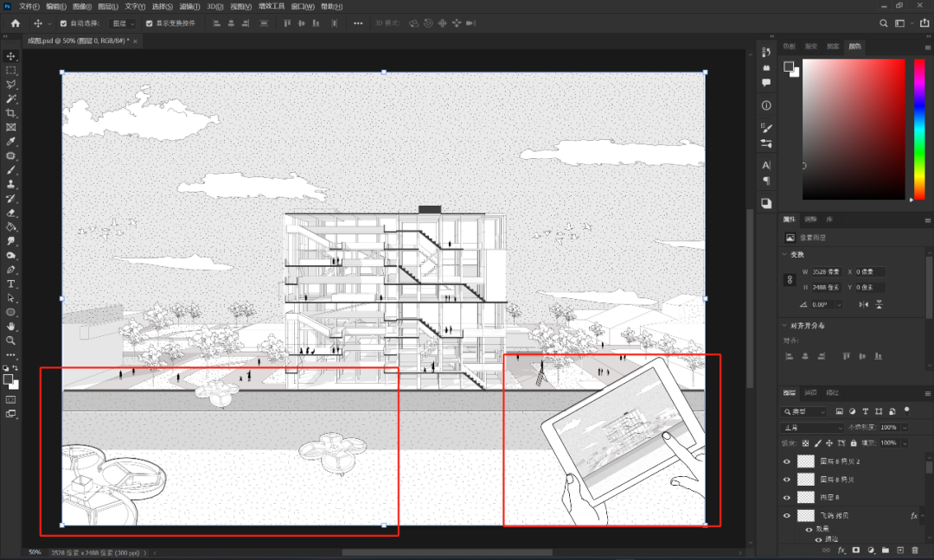Screen dimensions: 934x560
Task: Click the rainbow hue slider strip
Action: 919,129
